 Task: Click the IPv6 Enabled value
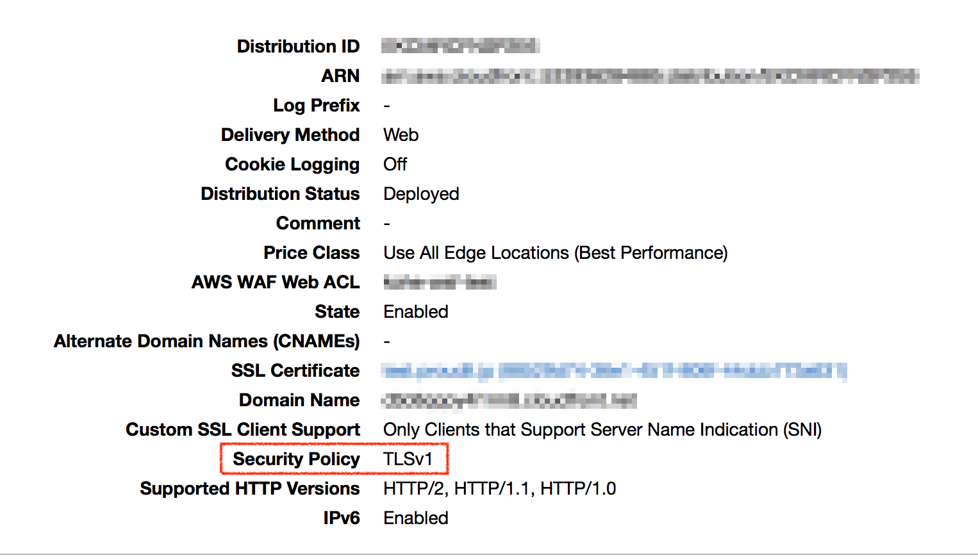[415, 518]
